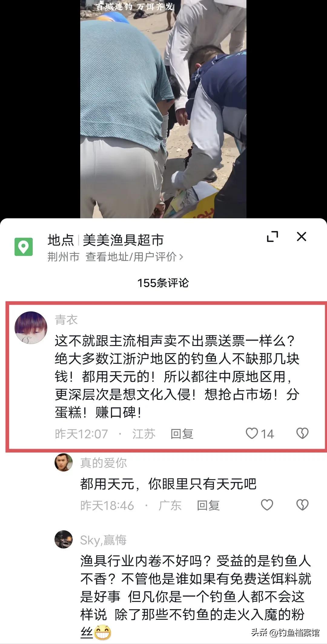Screen dimensions: 327x644
Task: Expand comments panel to full screen
Action: coord(272,237)
